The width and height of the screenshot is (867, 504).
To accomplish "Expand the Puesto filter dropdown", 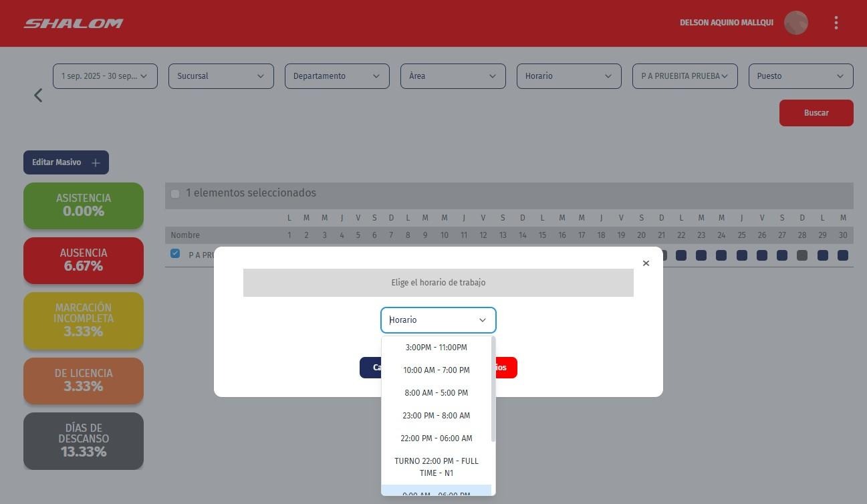I will tap(800, 76).
